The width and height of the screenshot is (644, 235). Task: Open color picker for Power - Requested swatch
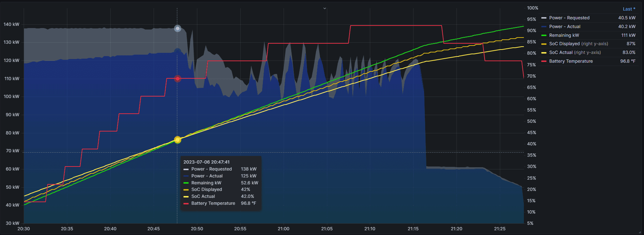[544, 18]
